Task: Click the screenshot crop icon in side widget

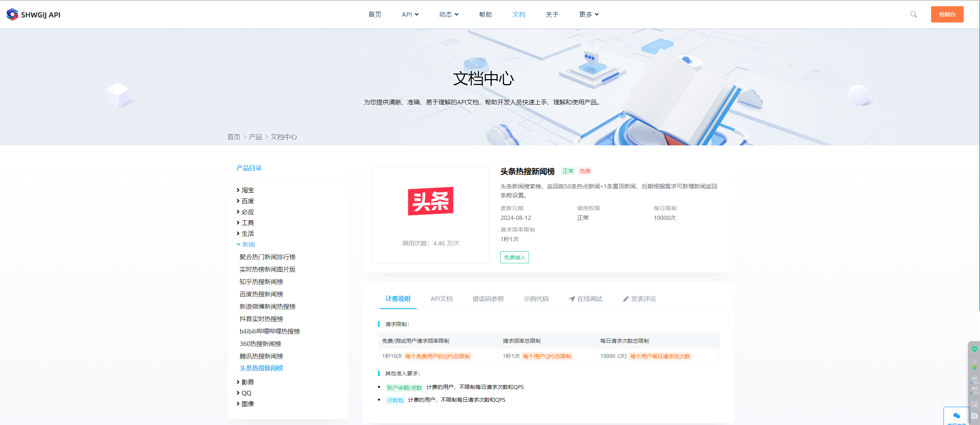Action: (x=974, y=404)
